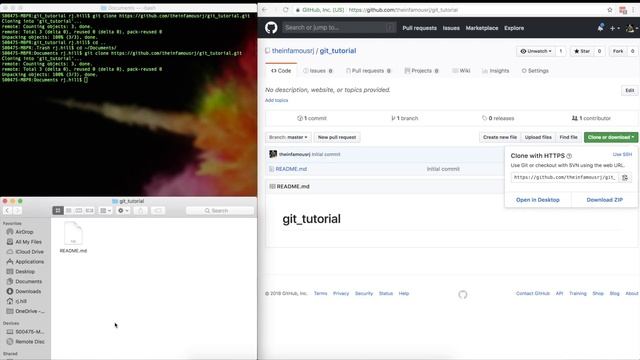Screen dimensions: 640x360
Task: Open AirDrop in Finder sidebar
Action: click(x=24, y=232)
